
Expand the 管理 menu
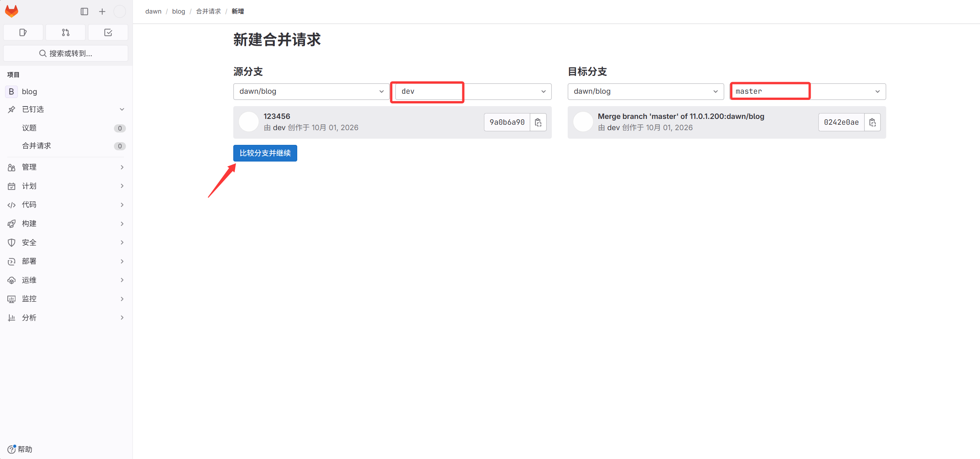click(66, 167)
